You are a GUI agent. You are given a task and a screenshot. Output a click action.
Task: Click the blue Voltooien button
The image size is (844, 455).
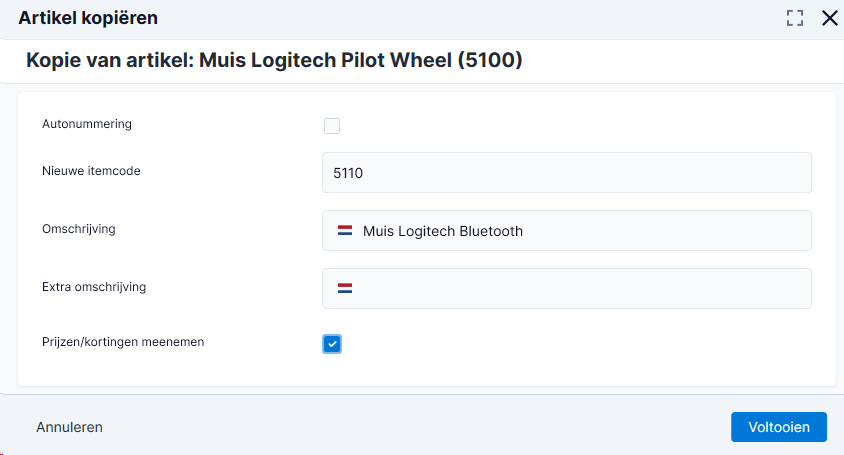779,427
